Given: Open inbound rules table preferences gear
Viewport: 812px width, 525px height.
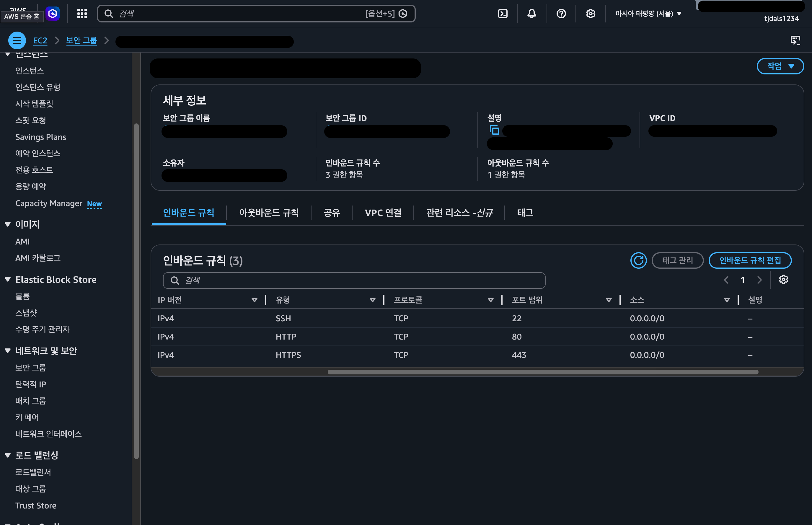Looking at the screenshot, I should [x=783, y=280].
